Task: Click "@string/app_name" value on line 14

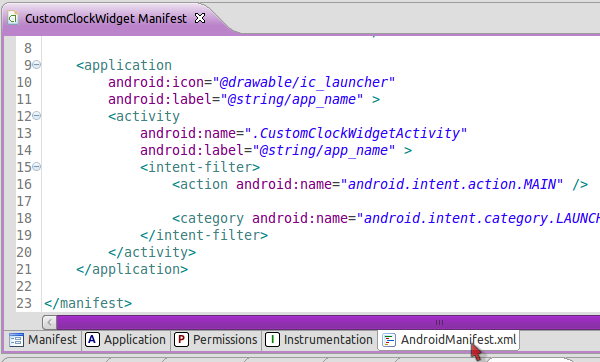Action: point(324,150)
